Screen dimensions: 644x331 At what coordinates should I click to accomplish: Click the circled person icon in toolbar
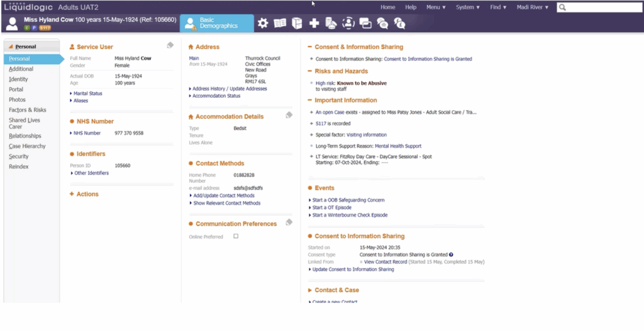click(348, 23)
